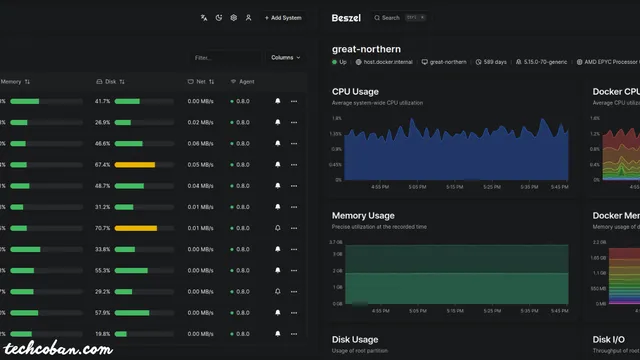
Task: Toggle alert bell in the 33.8% disk row
Action: [x=278, y=249]
